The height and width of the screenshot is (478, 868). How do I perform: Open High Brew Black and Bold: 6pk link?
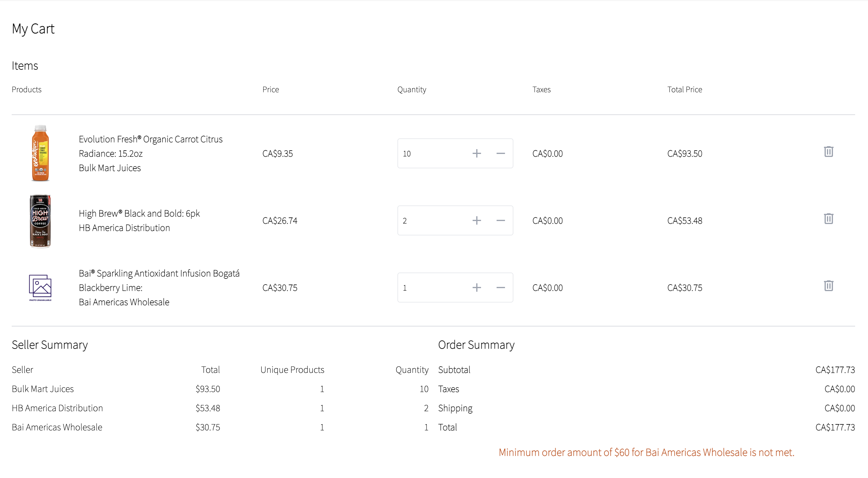pos(139,214)
